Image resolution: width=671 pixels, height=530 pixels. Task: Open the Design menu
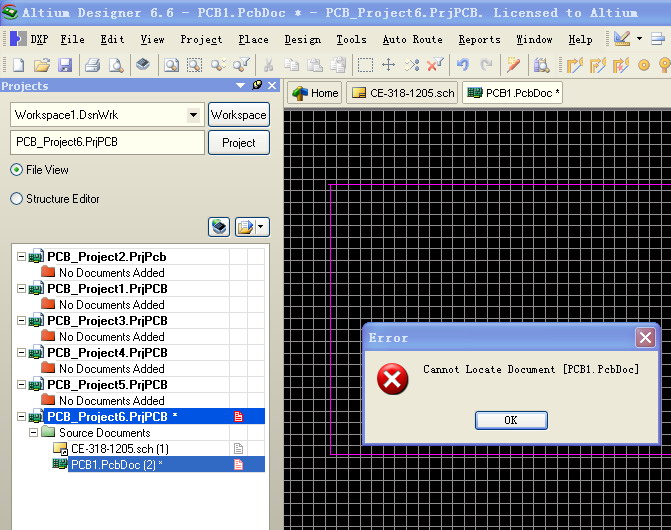point(303,39)
